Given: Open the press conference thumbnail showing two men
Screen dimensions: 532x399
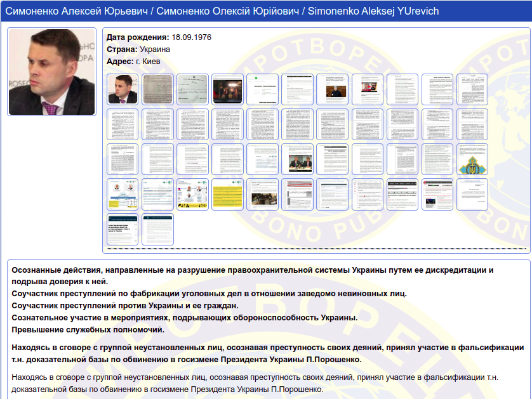Looking at the screenshot, I should [x=297, y=159].
